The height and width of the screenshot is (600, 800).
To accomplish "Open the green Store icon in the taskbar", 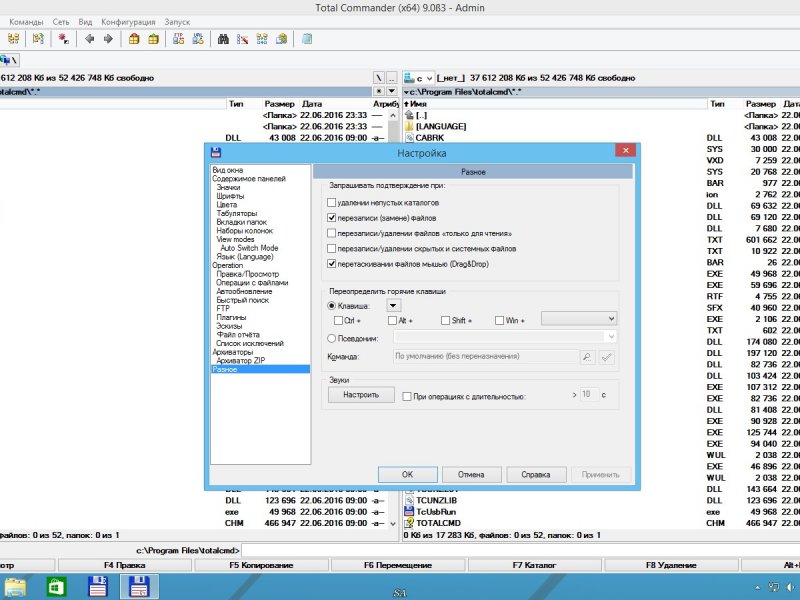I will click(x=56, y=587).
